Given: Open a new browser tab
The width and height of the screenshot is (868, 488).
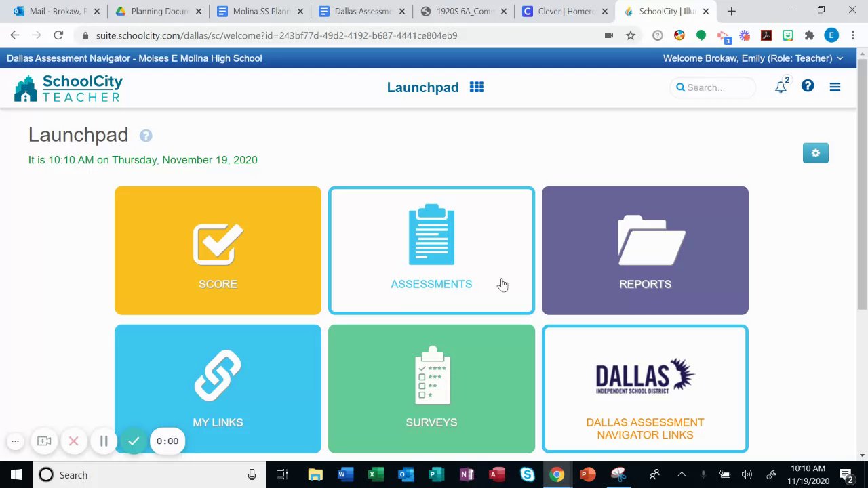Looking at the screenshot, I should pos(731,12).
